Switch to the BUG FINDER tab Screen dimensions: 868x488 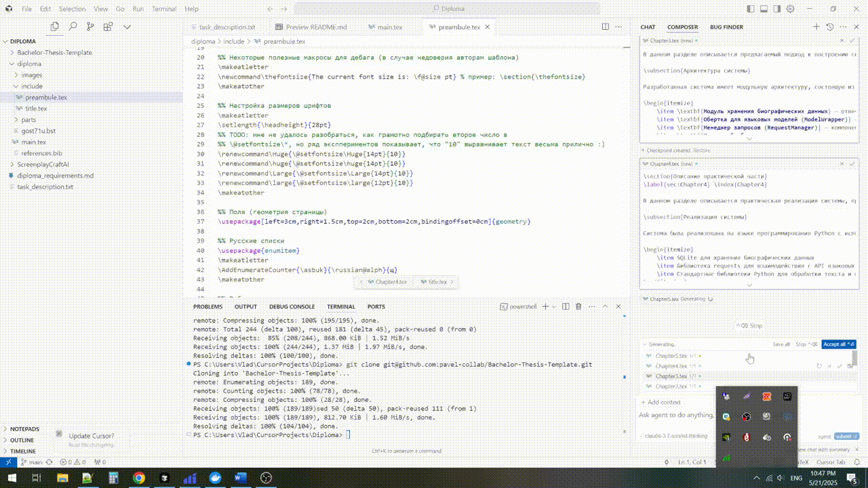pos(726,27)
